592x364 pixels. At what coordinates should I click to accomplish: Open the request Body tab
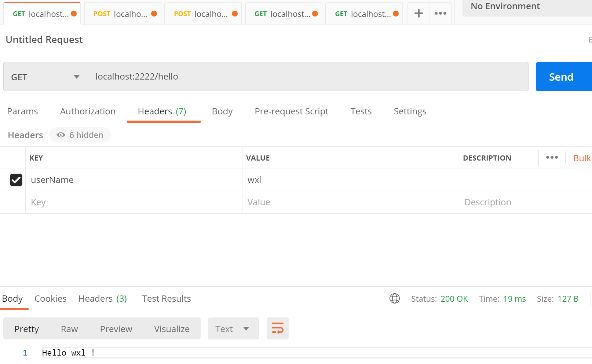(x=222, y=111)
